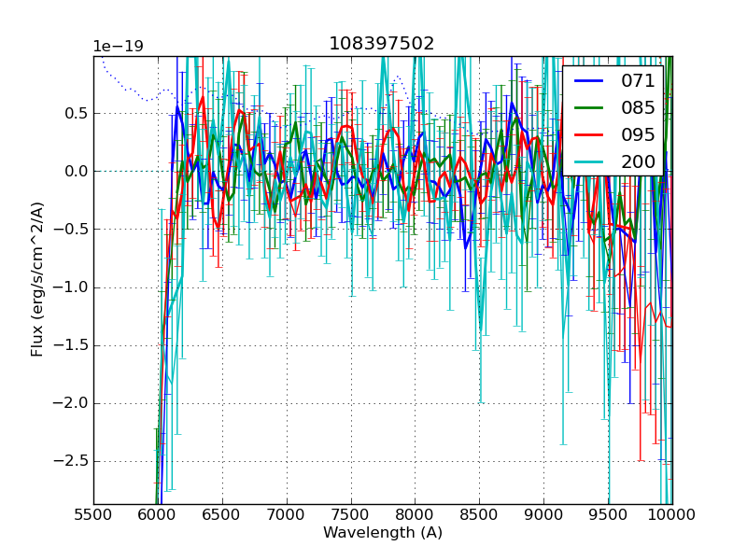Click the −2.5 y-axis tick label
This screenshot has height=560, width=747.
click(x=69, y=461)
